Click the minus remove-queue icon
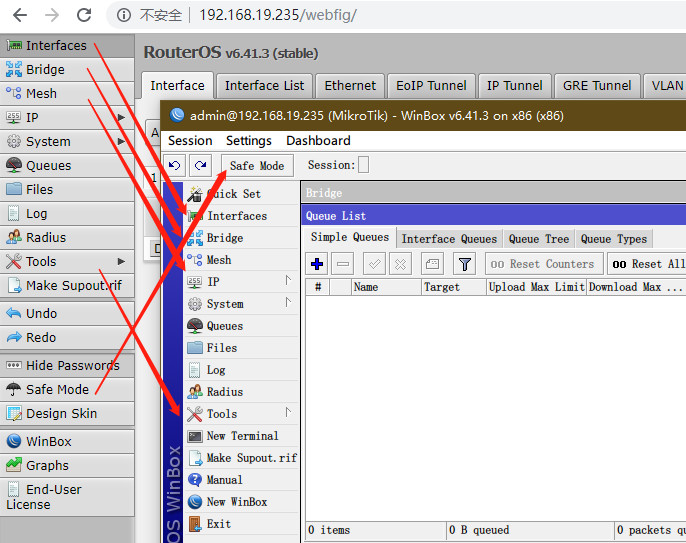 point(343,264)
